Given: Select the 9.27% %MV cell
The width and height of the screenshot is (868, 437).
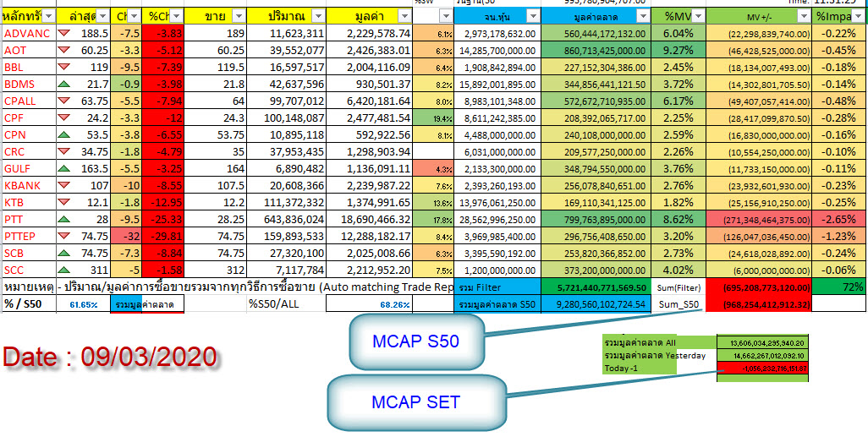Looking at the screenshot, I should pyautogui.click(x=678, y=51).
